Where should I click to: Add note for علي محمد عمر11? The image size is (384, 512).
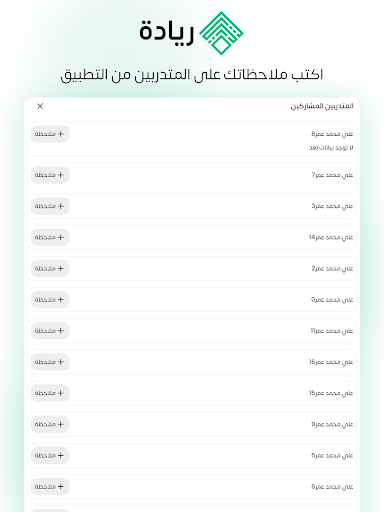click(50, 331)
